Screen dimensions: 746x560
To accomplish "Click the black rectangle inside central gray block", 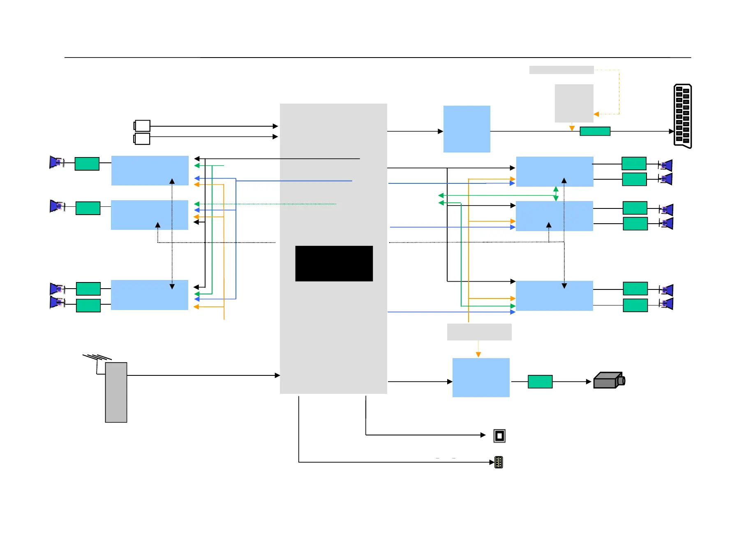I will point(334,264).
